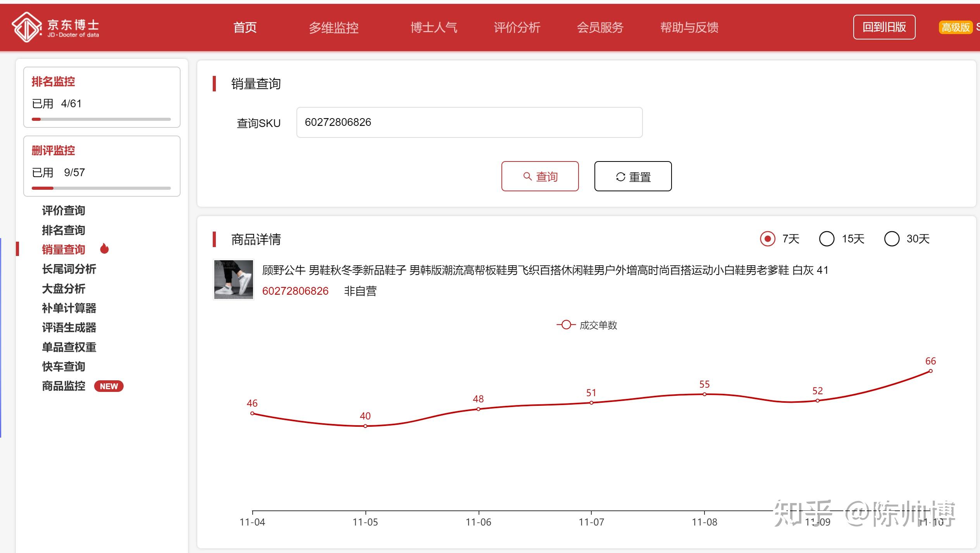Click the 排名监控 usage progress bar
Image resolution: width=980 pixels, height=553 pixels.
coord(102,119)
